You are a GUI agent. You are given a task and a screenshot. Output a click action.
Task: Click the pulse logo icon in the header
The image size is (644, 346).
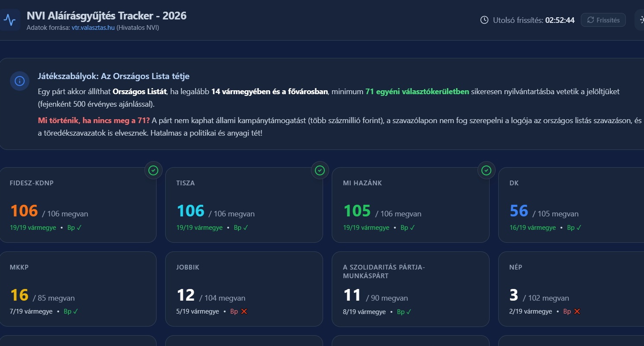point(9,20)
